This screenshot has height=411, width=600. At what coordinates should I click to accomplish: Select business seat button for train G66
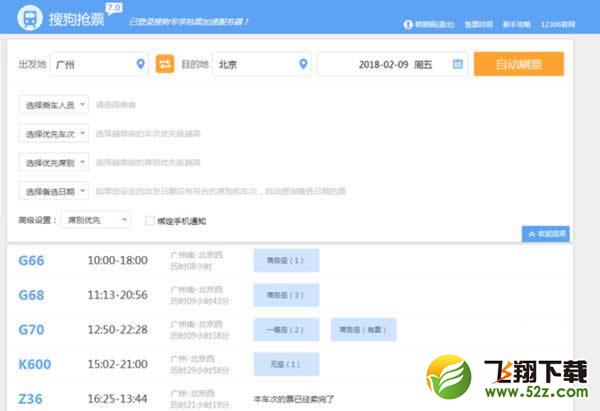pos(286,260)
